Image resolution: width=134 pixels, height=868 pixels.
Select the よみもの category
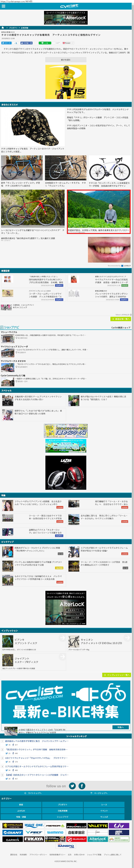[21, 811]
